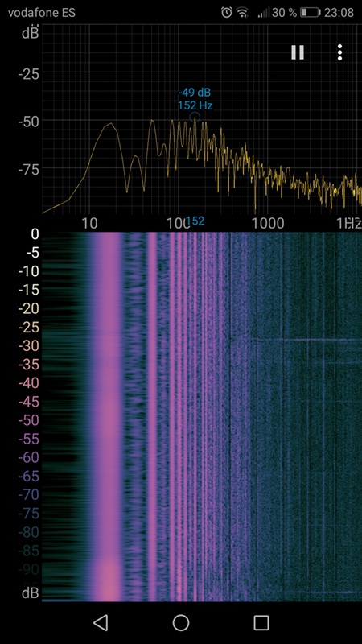The width and height of the screenshot is (362, 644).
Task: Tap the -25 dB level axis label
Action: [x=28, y=74]
